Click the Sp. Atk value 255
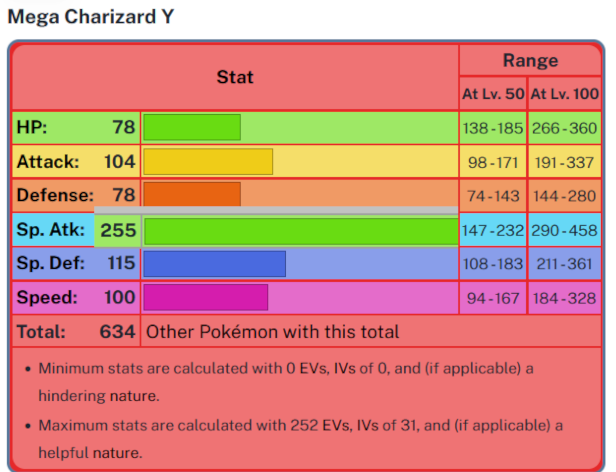616x472 pixels. point(118,230)
